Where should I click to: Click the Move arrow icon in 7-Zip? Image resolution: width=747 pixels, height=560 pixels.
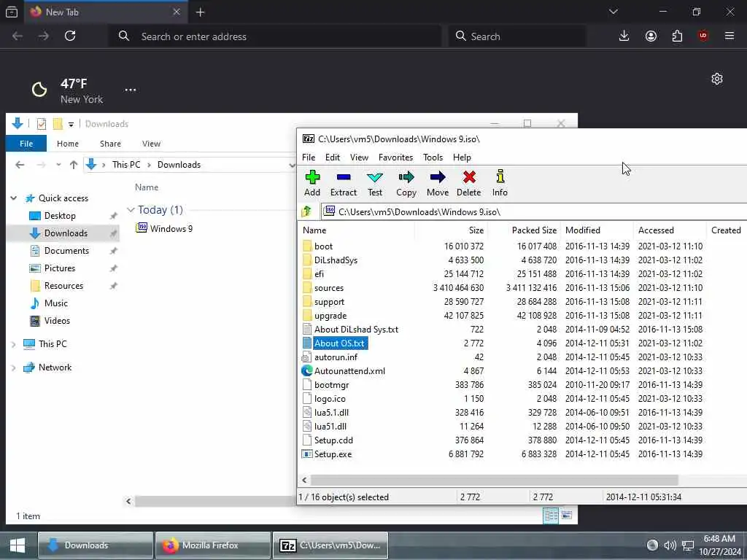click(438, 183)
